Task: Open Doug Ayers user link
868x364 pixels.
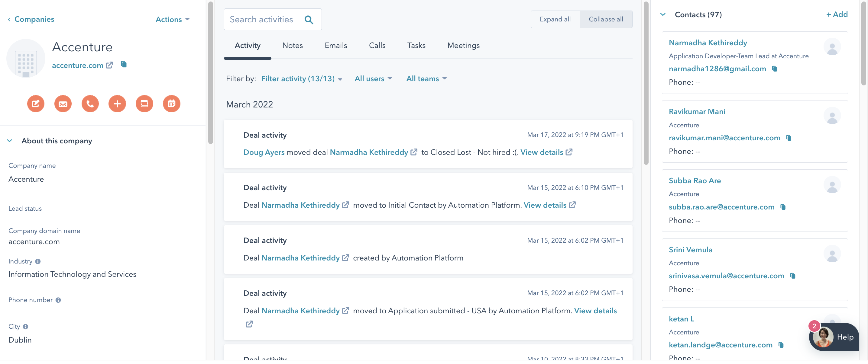Action: [264, 152]
